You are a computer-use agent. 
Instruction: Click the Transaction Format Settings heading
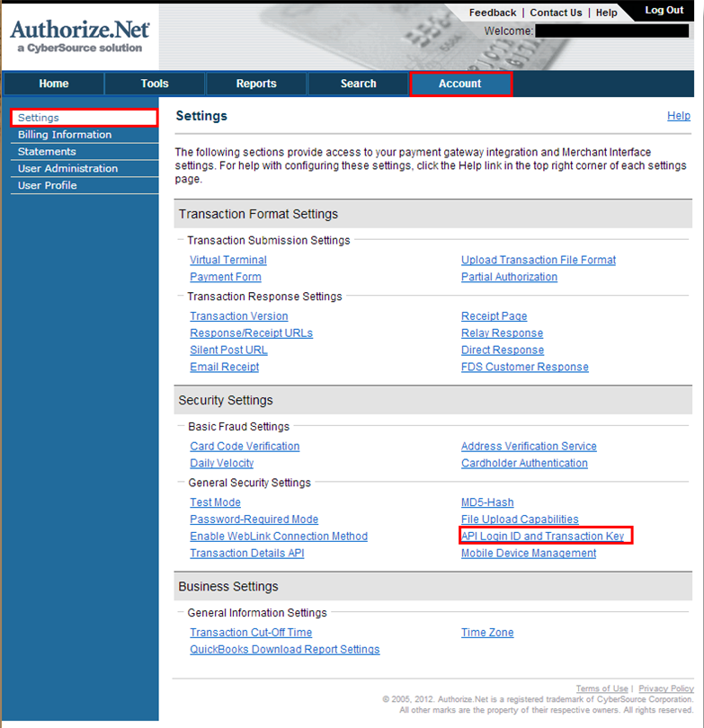tap(258, 214)
